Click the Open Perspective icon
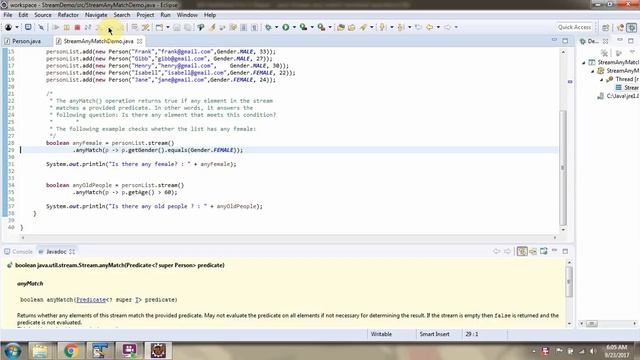This screenshot has height=360, width=640. click(606, 27)
